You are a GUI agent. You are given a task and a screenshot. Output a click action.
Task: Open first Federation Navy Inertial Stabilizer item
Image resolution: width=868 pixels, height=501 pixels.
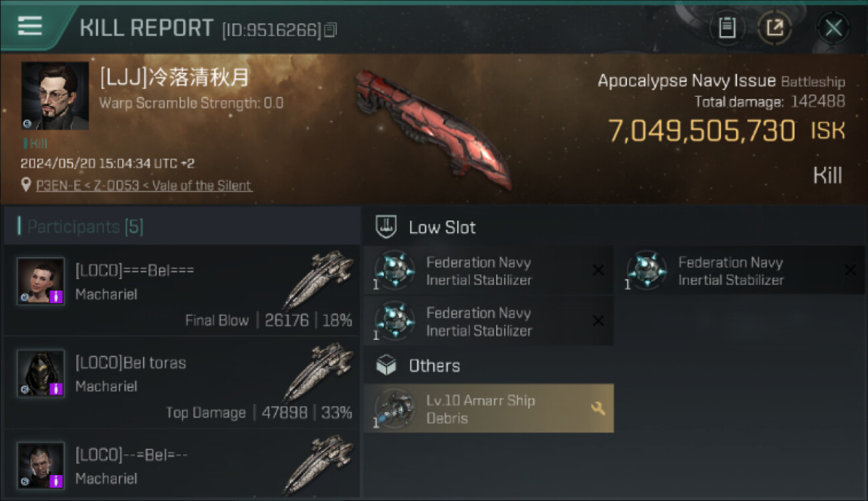(x=488, y=271)
